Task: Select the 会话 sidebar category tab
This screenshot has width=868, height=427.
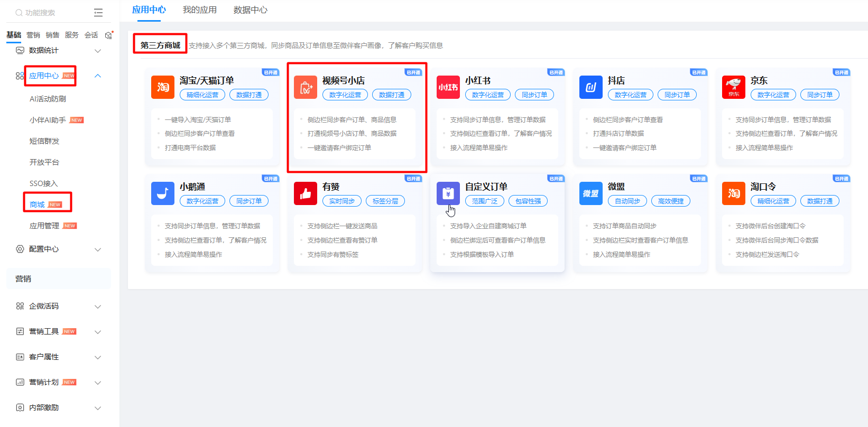Action: click(x=91, y=35)
